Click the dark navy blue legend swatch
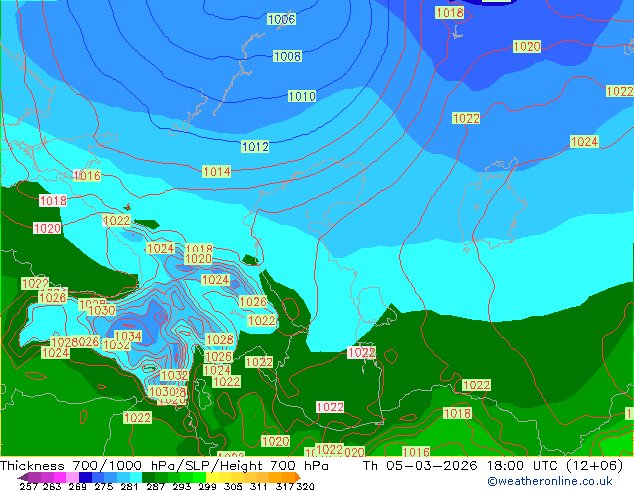Screen dimensions: 634x490 coord(85,477)
